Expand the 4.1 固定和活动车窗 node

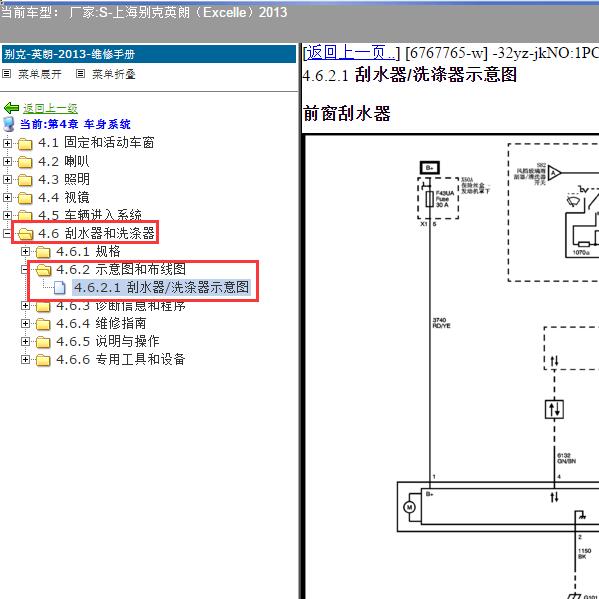(x=7, y=143)
